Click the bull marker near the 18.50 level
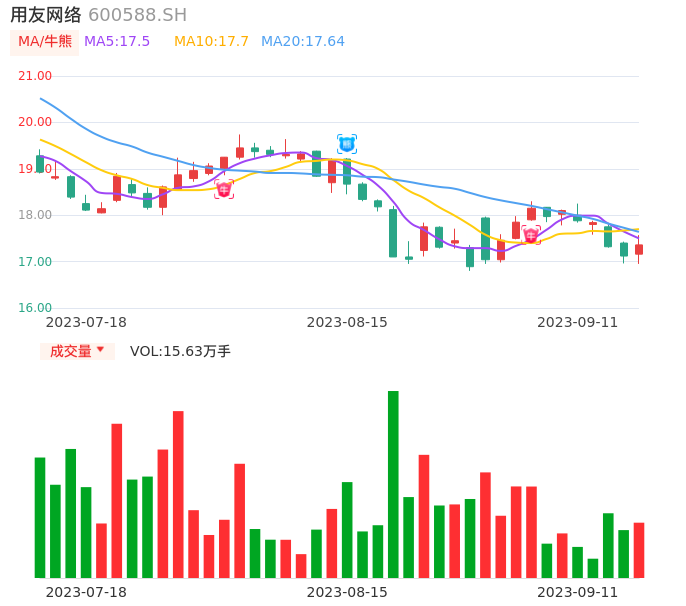The image size is (686, 606). tap(224, 189)
